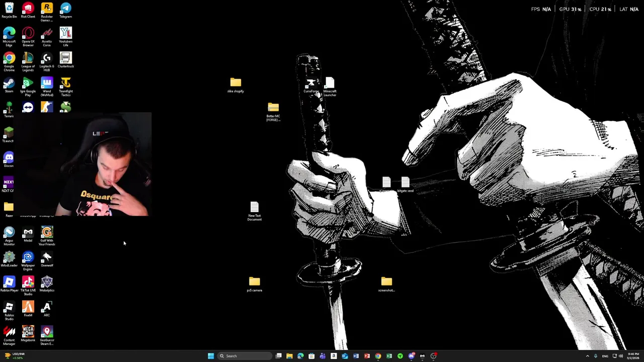Switch ENG input language indicator
The width and height of the screenshot is (644, 362).
[605, 356]
